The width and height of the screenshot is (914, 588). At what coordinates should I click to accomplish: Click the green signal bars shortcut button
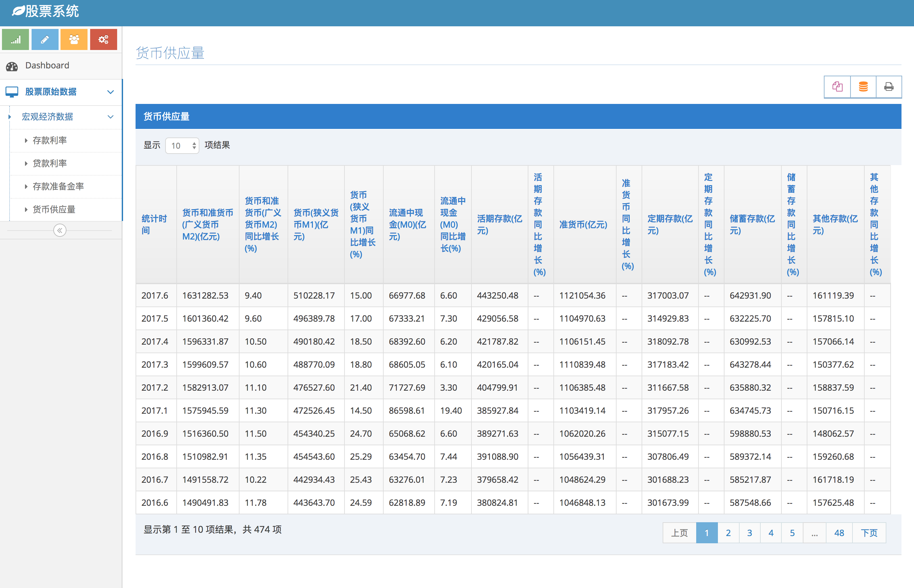(15, 39)
